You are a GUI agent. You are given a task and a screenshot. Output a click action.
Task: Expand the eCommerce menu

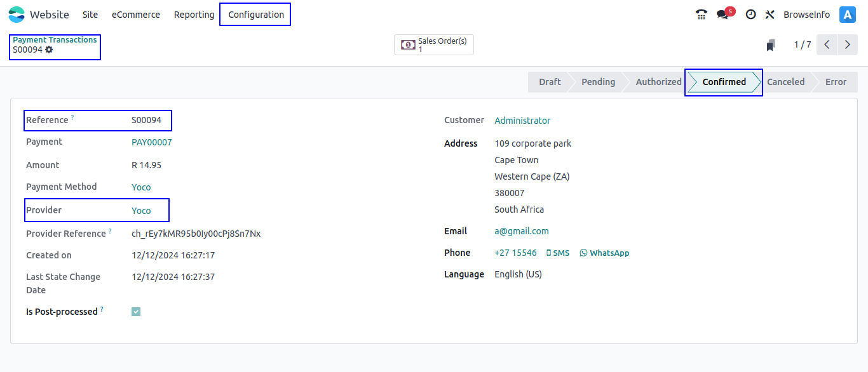[136, 15]
